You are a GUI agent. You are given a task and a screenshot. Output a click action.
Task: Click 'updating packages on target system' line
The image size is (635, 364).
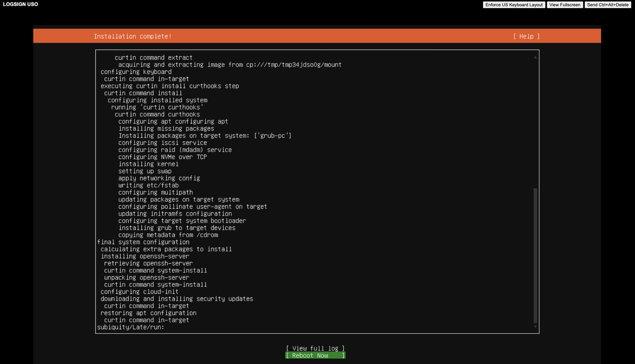[x=179, y=200]
